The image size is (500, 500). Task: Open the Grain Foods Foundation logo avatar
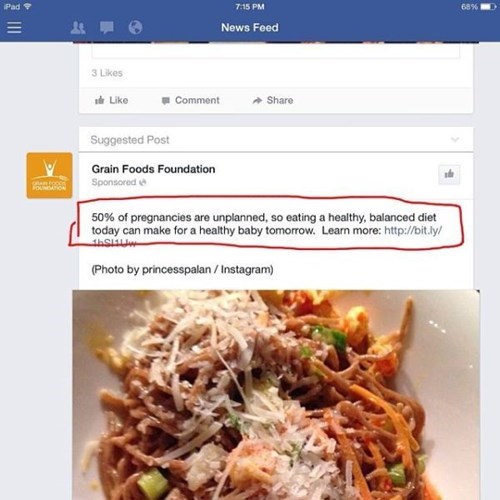tap(49, 175)
